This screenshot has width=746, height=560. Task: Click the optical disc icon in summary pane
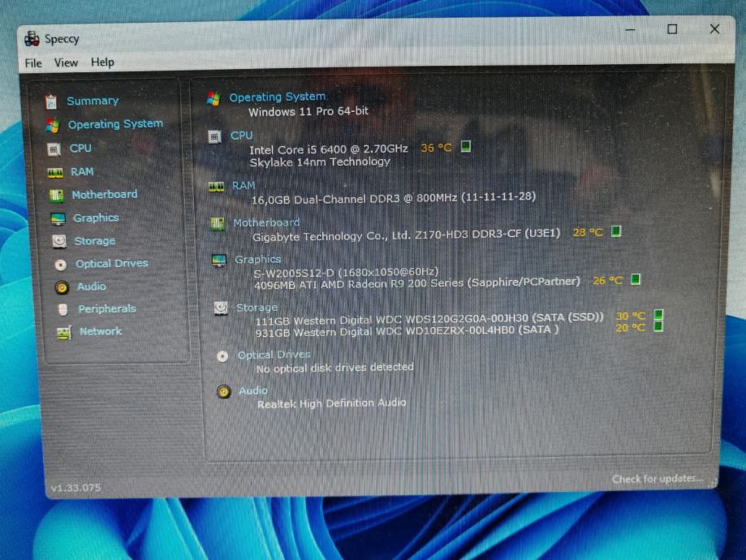click(222, 356)
